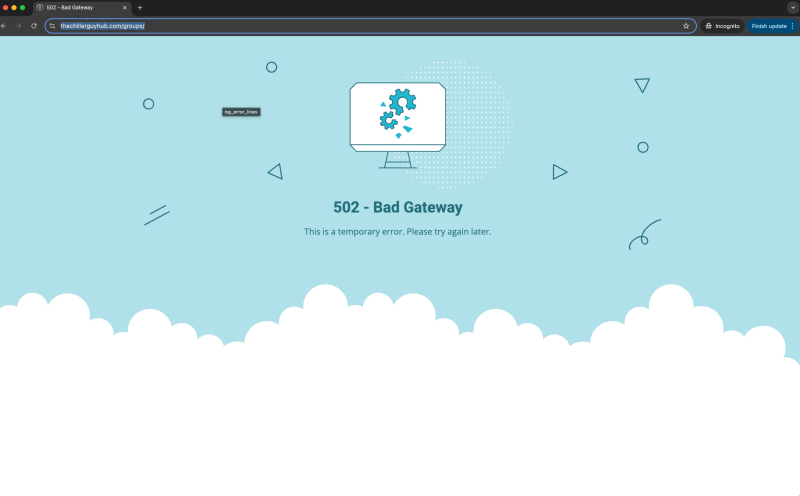Click the broken-gears monitor illustration

click(397, 125)
